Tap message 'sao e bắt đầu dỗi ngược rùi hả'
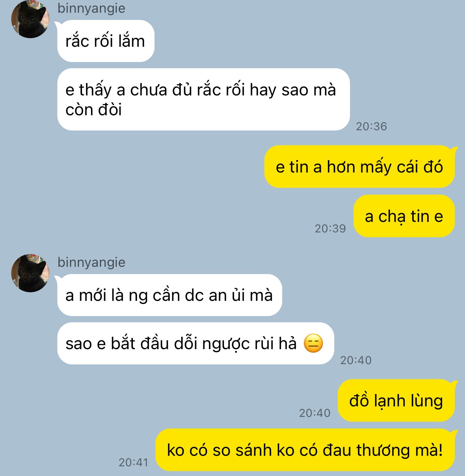465x476 pixels. pos(195,344)
